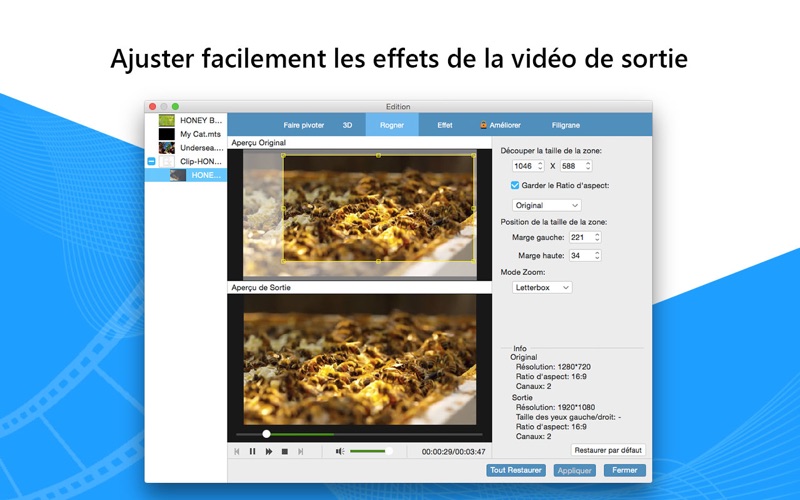This screenshot has width=800, height=500.
Task: Click the volume slider knob
Action: pyautogui.click(x=389, y=451)
